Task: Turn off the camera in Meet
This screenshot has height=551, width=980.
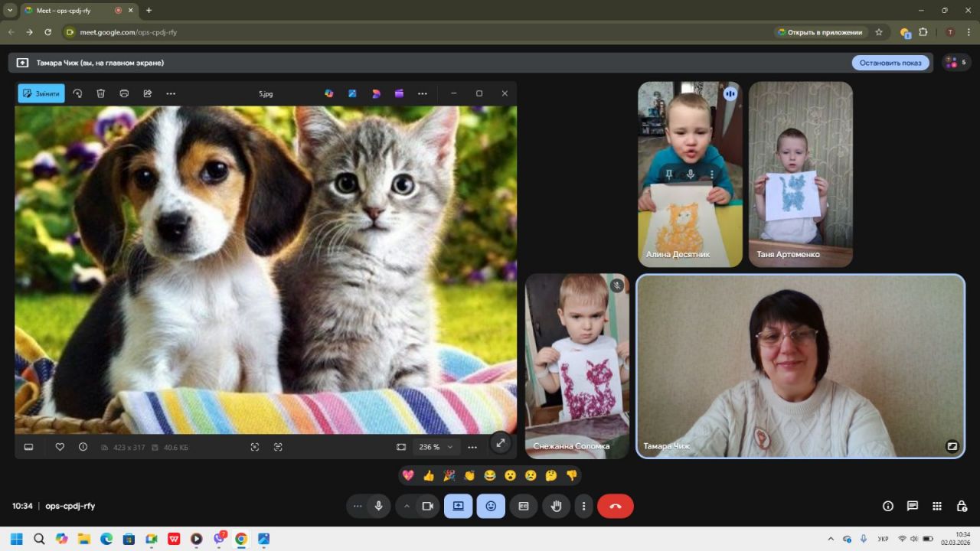Action: pyautogui.click(x=428, y=506)
